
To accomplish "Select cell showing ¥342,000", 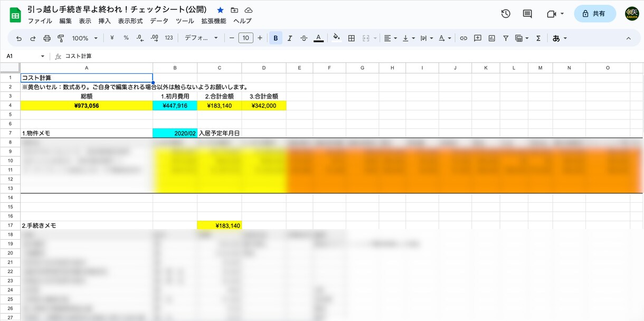I will [x=264, y=106].
